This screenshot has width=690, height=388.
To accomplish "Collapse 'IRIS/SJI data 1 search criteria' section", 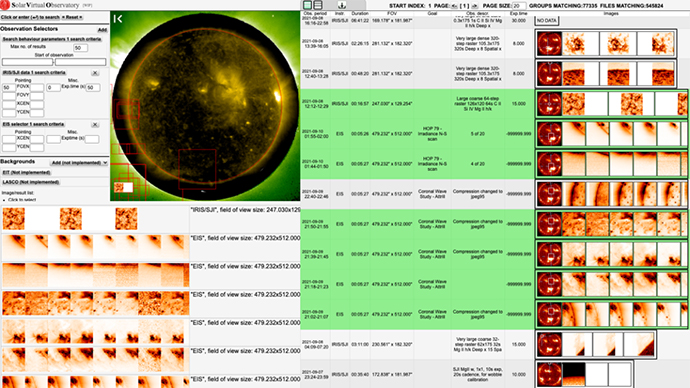I will click(x=34, y=73).
